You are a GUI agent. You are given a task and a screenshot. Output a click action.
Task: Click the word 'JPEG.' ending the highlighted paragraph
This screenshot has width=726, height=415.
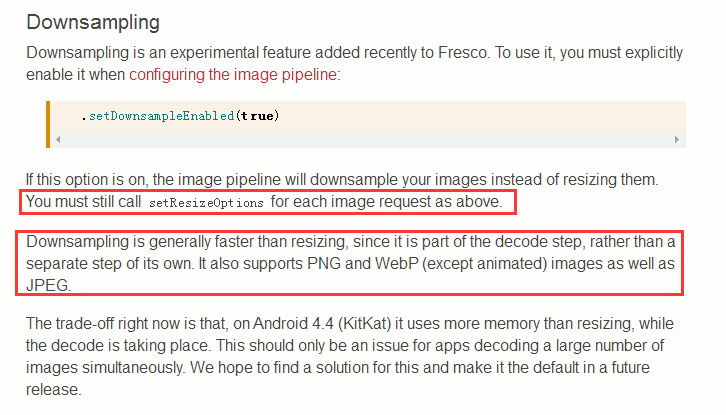(49, 285)
